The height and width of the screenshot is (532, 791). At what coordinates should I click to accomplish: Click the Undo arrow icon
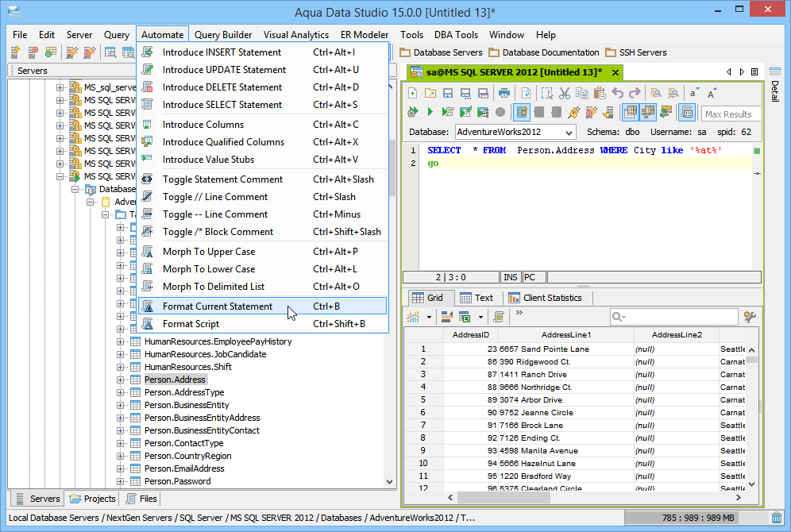pos(617,93)
